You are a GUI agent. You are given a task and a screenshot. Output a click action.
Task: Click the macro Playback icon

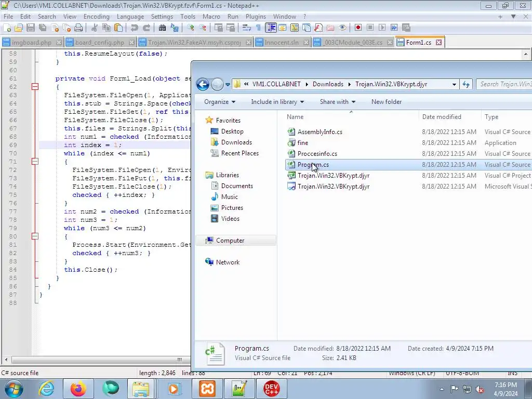[382, 28]
